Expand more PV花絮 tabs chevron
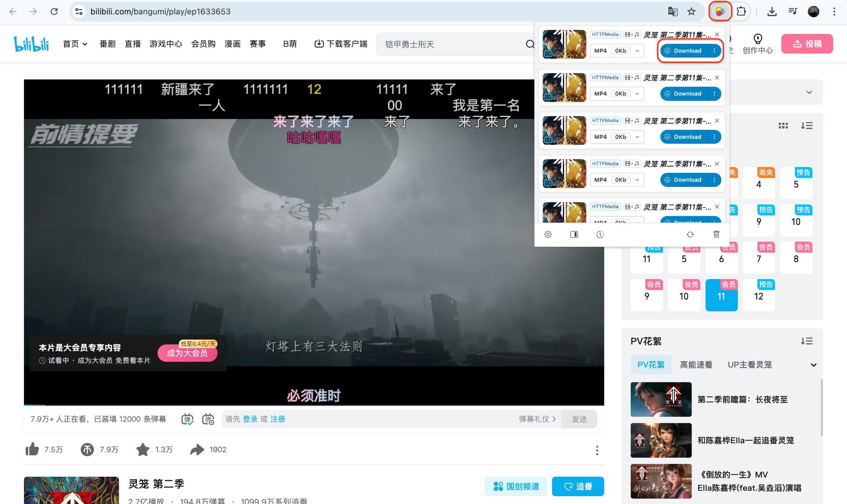847x504 pixels. (814, 365)
